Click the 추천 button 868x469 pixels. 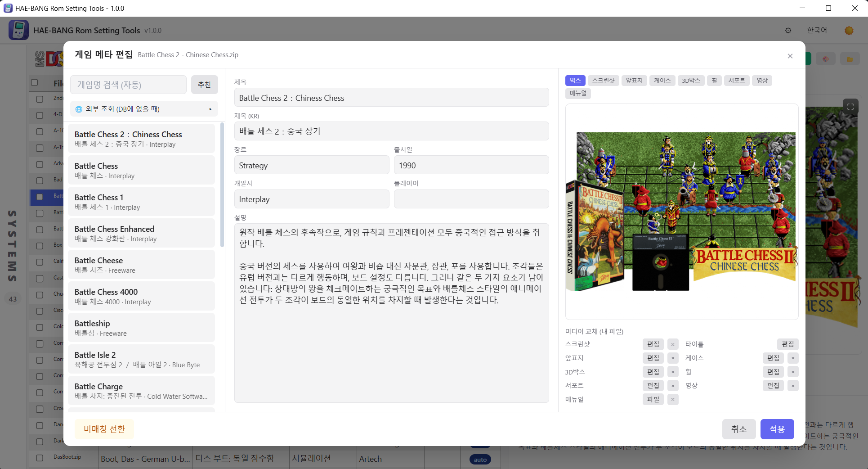click(204, 85)
